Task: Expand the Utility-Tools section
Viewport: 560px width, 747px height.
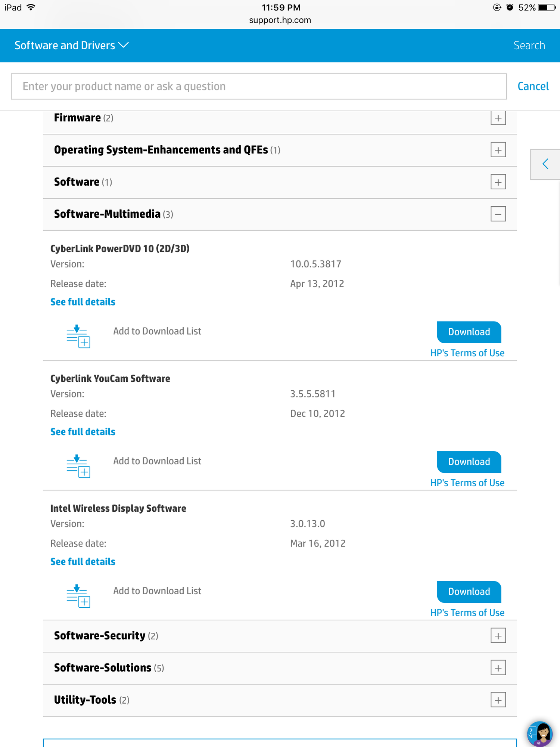Action: 498,700
